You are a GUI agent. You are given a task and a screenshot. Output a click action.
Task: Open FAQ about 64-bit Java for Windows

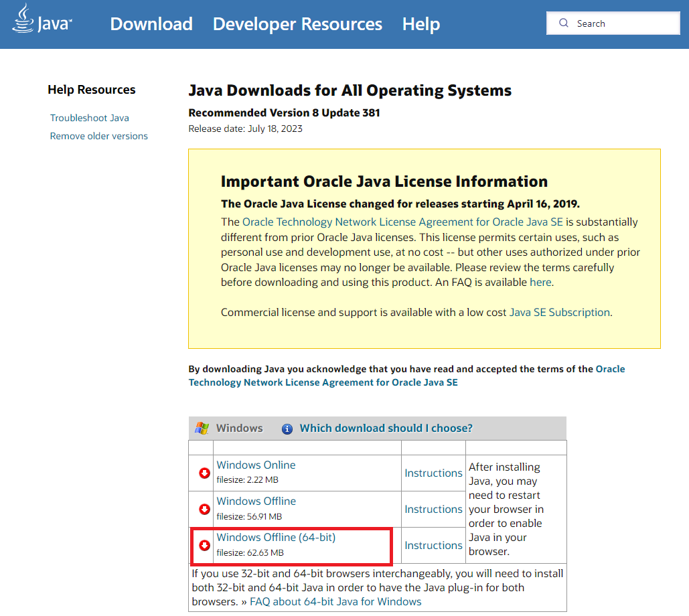pyautogui.click(x=335, y=601)
